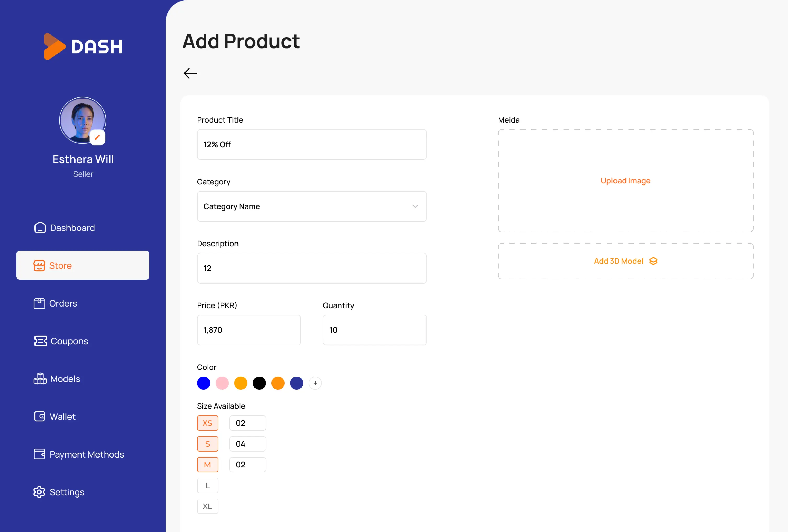Deselect the M size option
The image size is (788, 532).
click(207, 465)
